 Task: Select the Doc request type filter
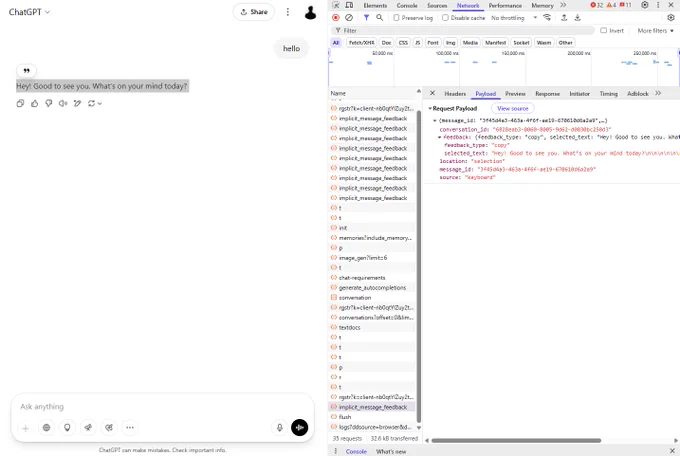coord(386,43)
